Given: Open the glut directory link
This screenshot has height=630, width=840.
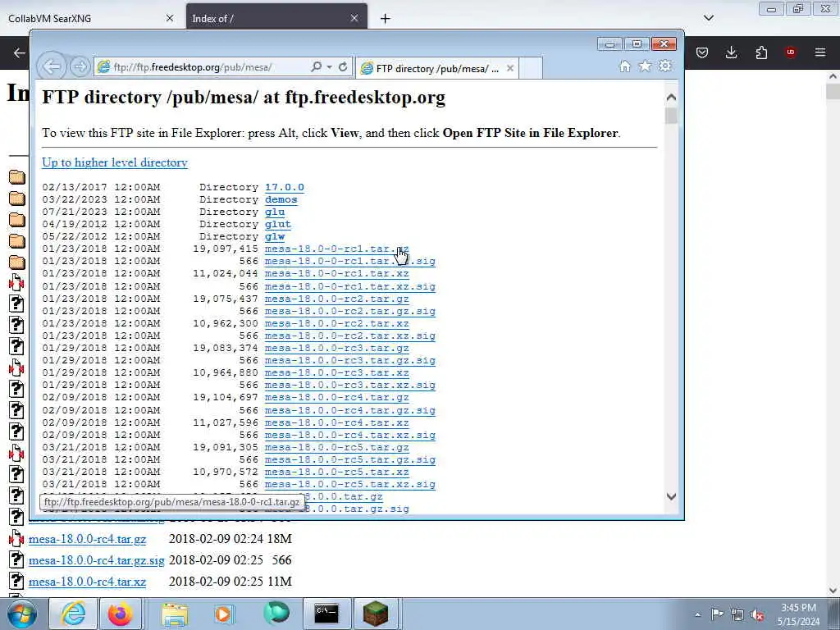Looking at the screenshot, I should point(278,224).
